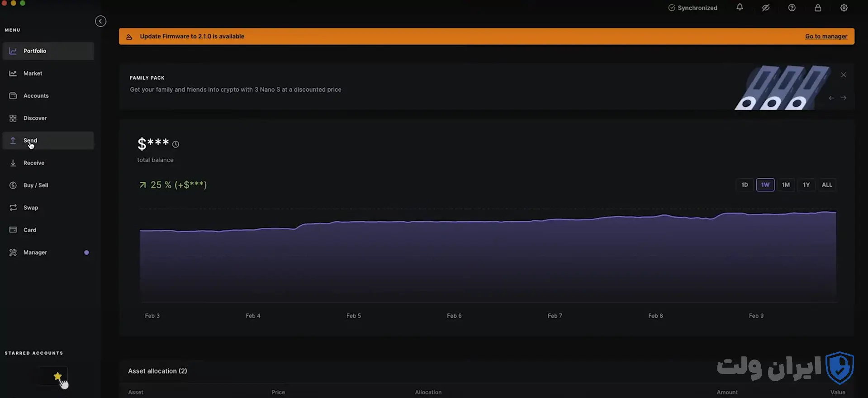Click the Synchronized status indicator

click(693, 8)
